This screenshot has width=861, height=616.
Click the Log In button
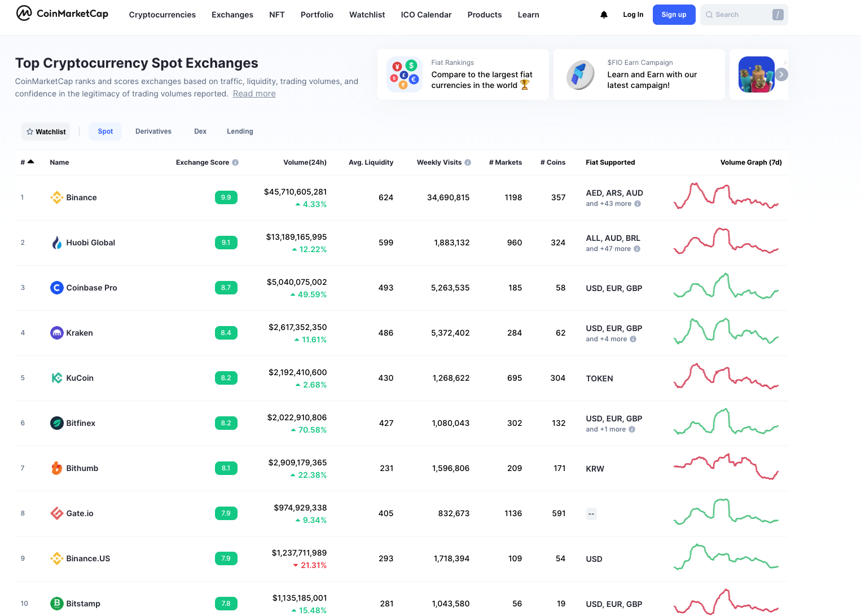tap(633, 15)
